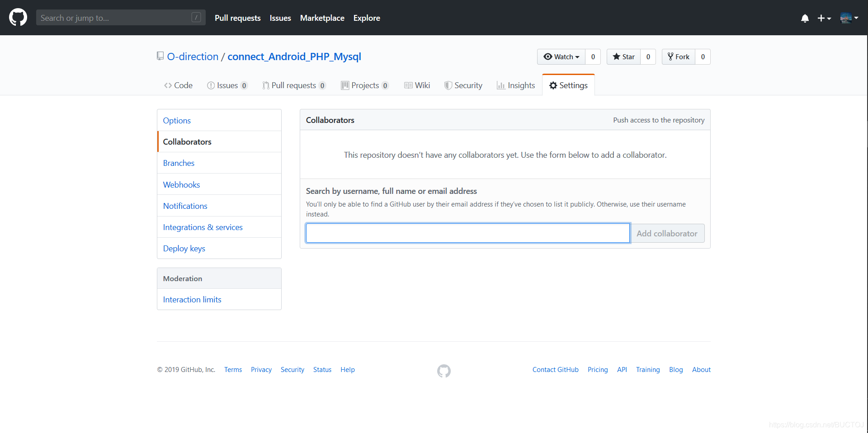Screen dimensions: 868x433
Task: Open Training footer link
Action: 648,370
